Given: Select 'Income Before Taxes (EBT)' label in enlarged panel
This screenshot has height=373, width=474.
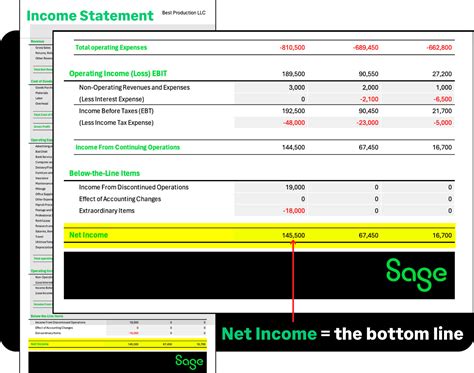Looking at the screenshot, I should click(x=116, y=111).
